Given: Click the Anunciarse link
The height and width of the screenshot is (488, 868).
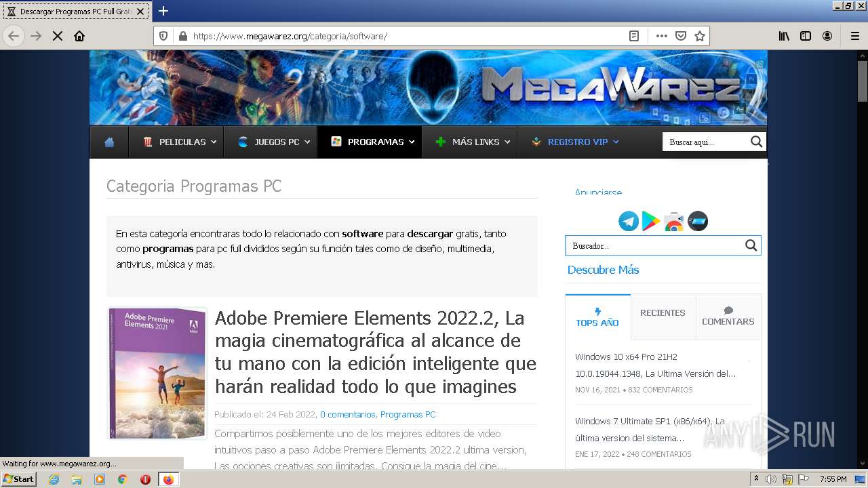Looking at the screenshot, I should click(x=598, y=192).
